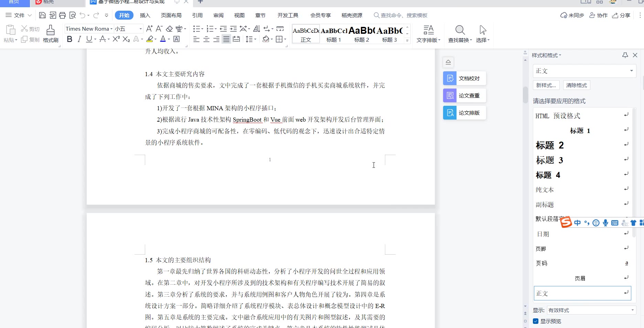Viewport: 644px width, 328px height.
Task: Pin the 样式和格式 styles panel
Action: coord(625,55)
